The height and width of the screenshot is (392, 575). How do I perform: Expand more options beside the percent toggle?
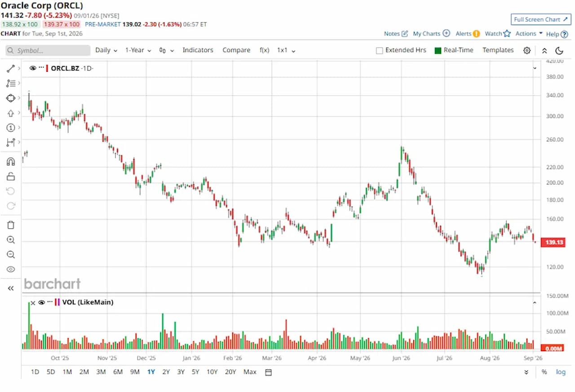click(526, 372)
